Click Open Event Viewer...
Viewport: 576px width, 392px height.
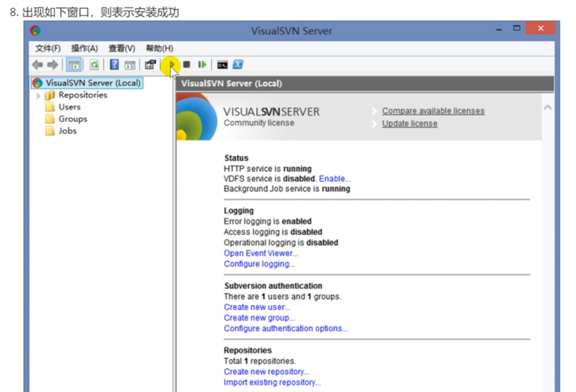click(261, 253)
